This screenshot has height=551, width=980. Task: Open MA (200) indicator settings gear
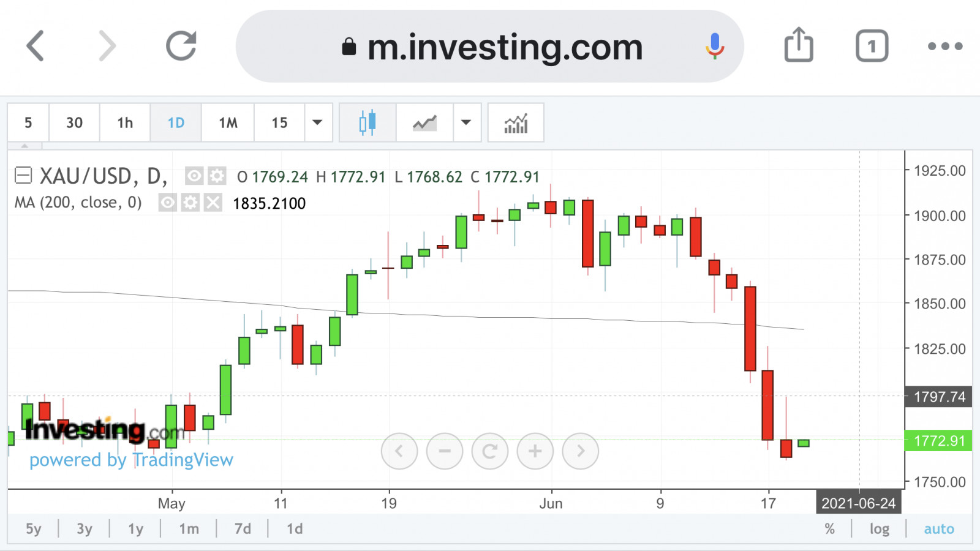click(190, 203)
